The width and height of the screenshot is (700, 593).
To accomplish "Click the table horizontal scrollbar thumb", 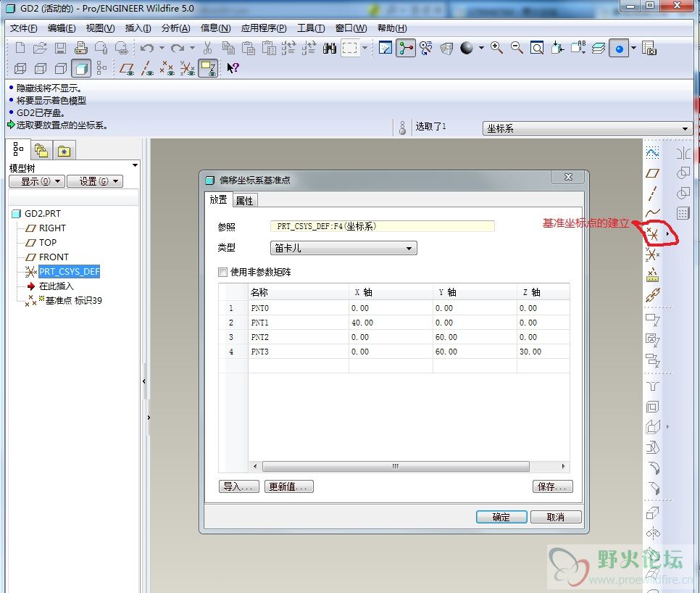I will point(396,466).
